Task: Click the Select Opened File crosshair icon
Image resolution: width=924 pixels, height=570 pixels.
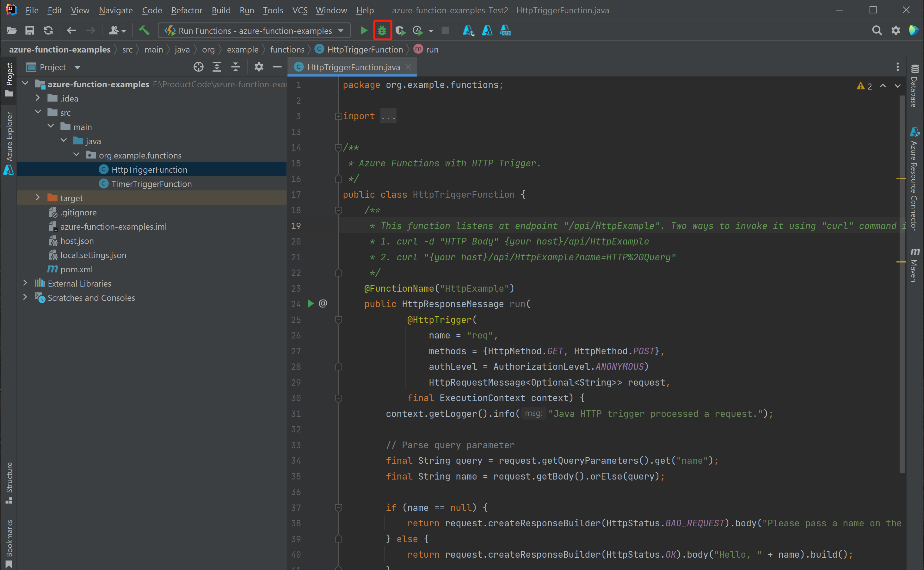Action: click(198, 67)
